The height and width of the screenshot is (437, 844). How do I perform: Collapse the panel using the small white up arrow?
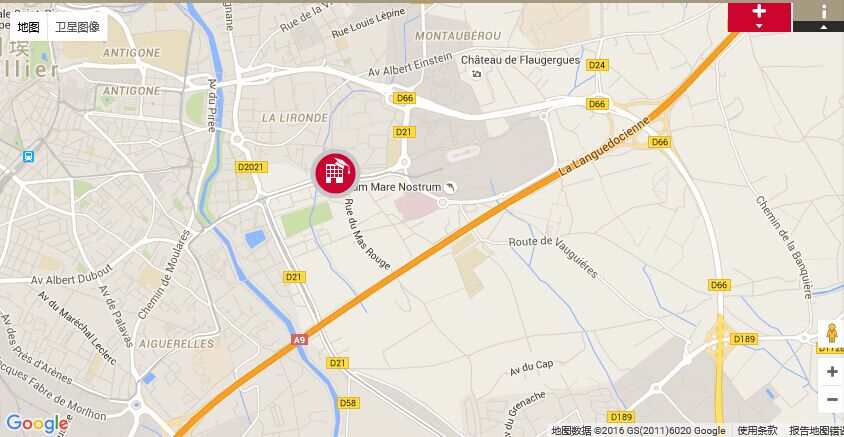tap(824, 27)
